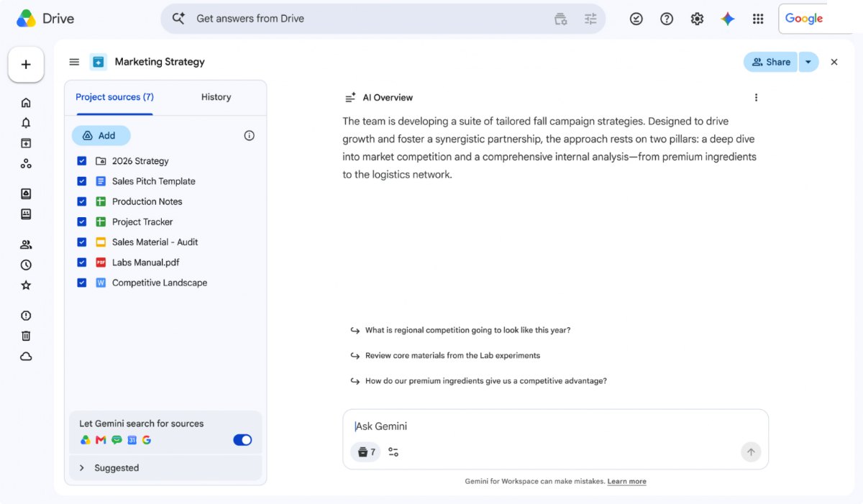Viewport: 863px width, 504px height.
Task: Click the Get answers from Drive search box
Action: tap(383, 19)
